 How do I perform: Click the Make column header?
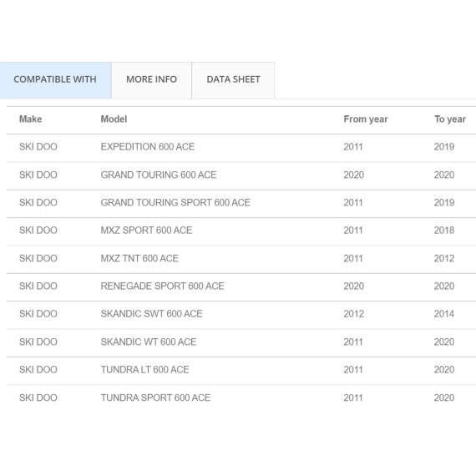(30, 119)
